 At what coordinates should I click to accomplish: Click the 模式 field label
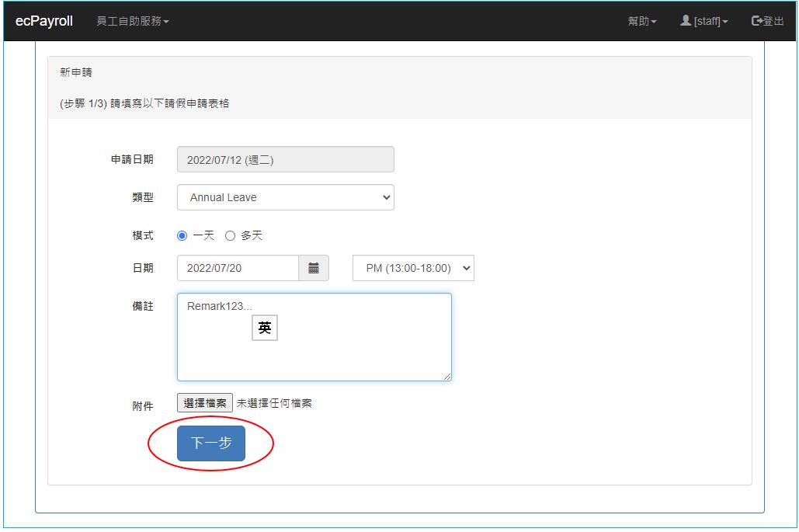(x=143, y=235)
